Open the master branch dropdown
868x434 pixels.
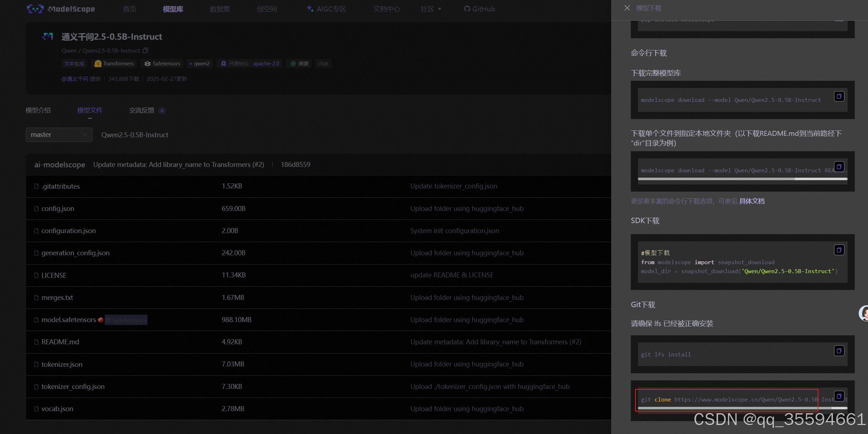[59, 135]
